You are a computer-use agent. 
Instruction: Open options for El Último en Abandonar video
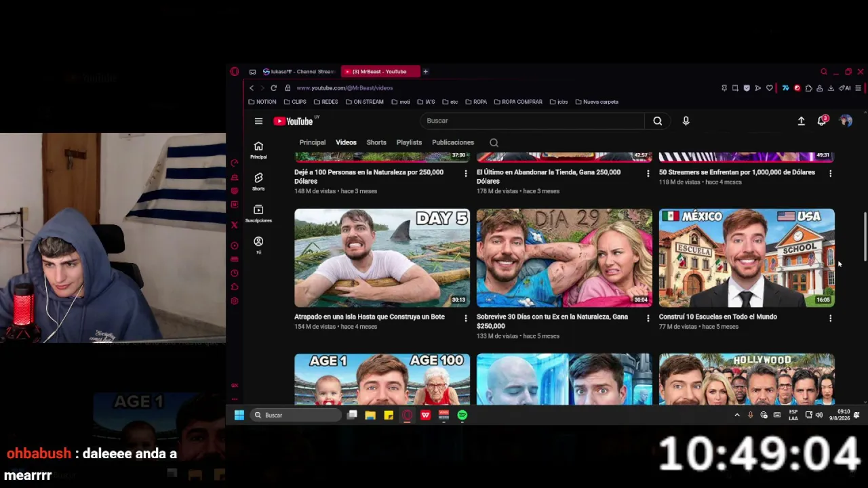(648, 174)
